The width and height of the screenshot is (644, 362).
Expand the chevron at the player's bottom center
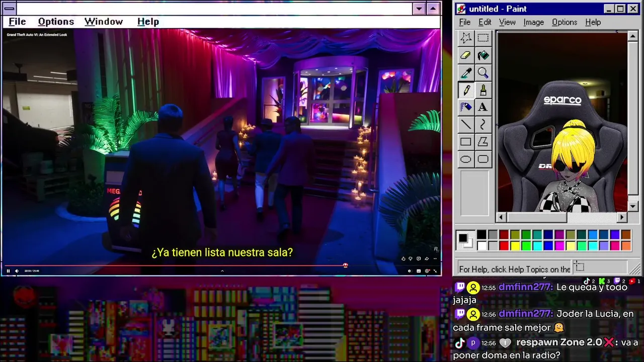[222, 271]
